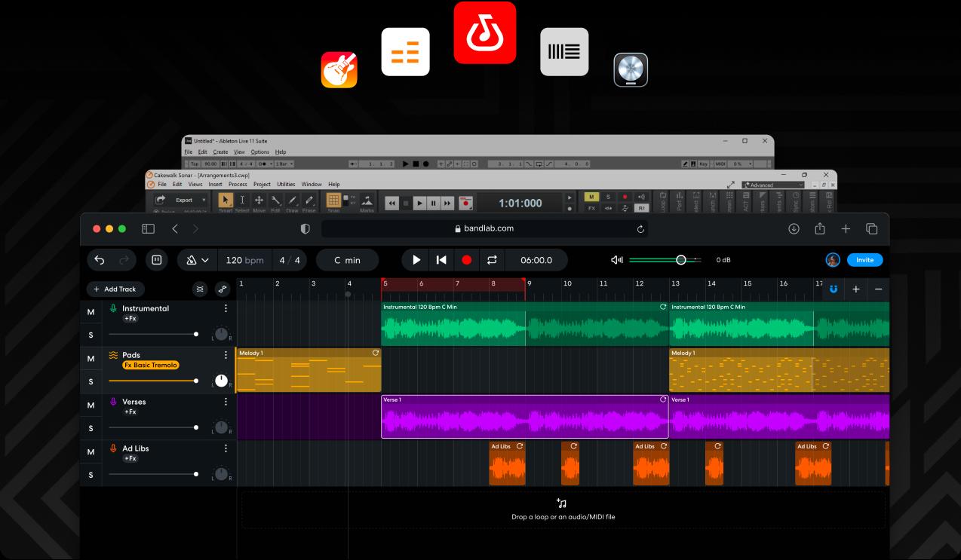Select the metronome icon in the transport bar
Image resolution: width=961 pixels, height=560 pixels.
pyautogui.click(x=192, y=259)
